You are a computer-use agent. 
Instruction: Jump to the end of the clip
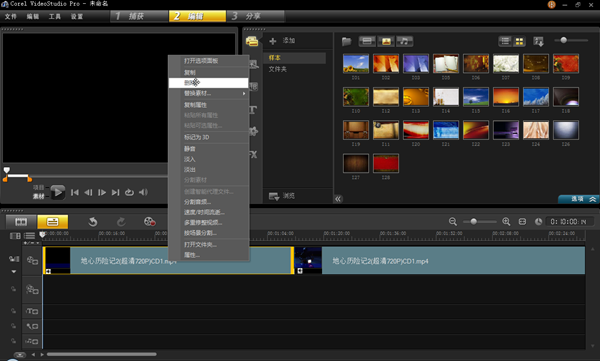tap(115, 192)
